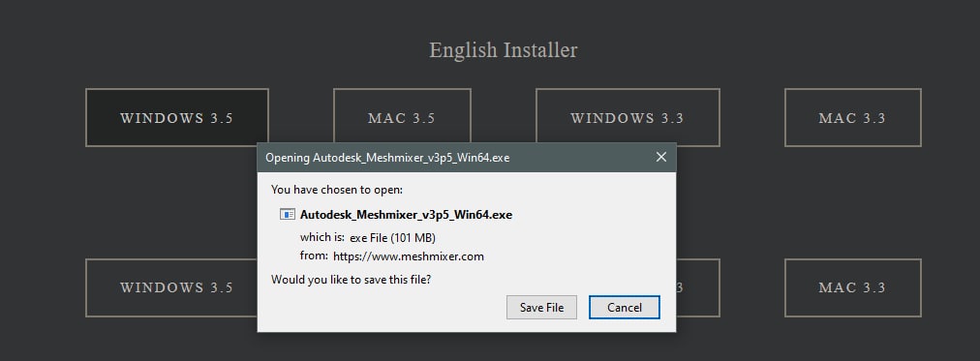The height and width of the screenshot is (361, 980).
Task: Click MAC 3.3 button under English Installer heading
Action: coord(852,117)
